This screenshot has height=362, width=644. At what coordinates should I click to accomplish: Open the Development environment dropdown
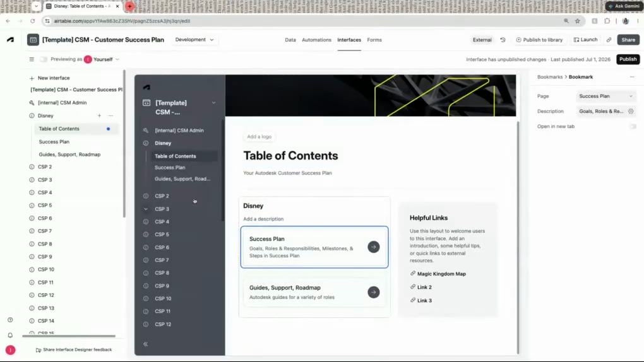tap(194, 40)
